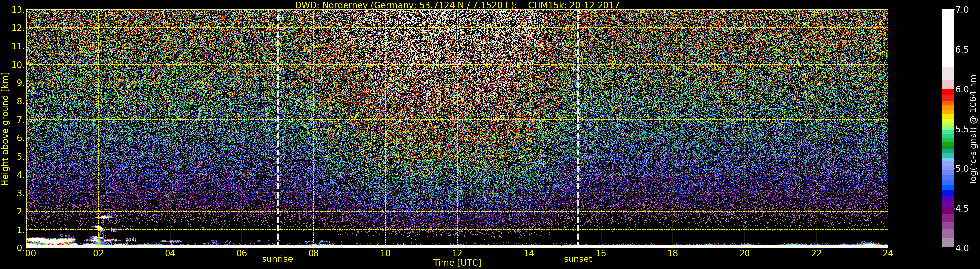Click the 'log(rc-signal) @ 1064 nm' colorbar label
Screen dimensions: 980x269
tap(973, 129)
